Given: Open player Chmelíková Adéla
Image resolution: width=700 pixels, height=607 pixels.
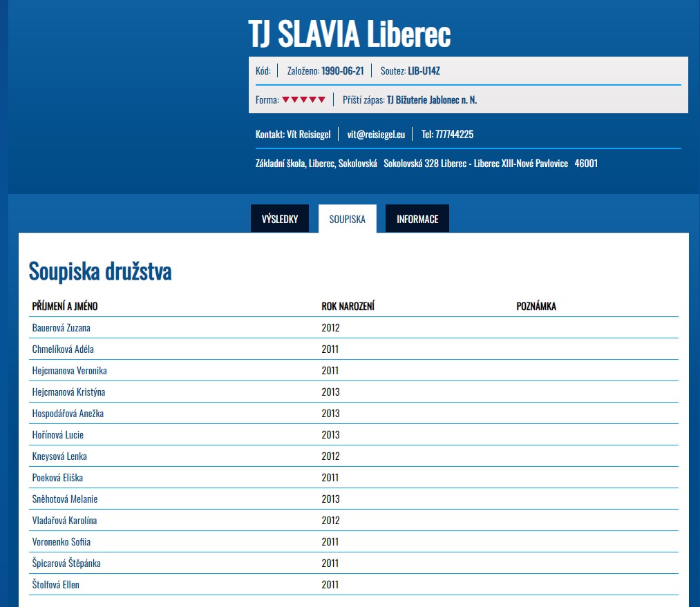Looking at the screenshot, I should click(63, 349).
